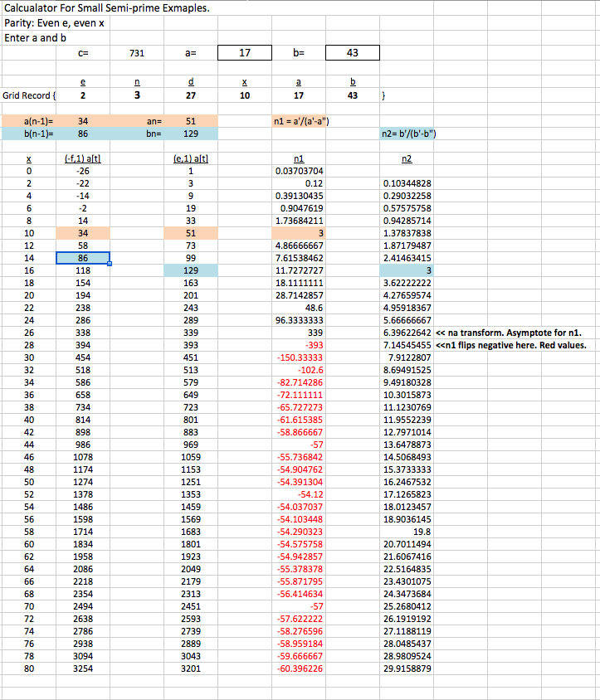The height and width of the screenshot is (700, 600).
Task: Click the cell with value 338
Action: point(83,333)
